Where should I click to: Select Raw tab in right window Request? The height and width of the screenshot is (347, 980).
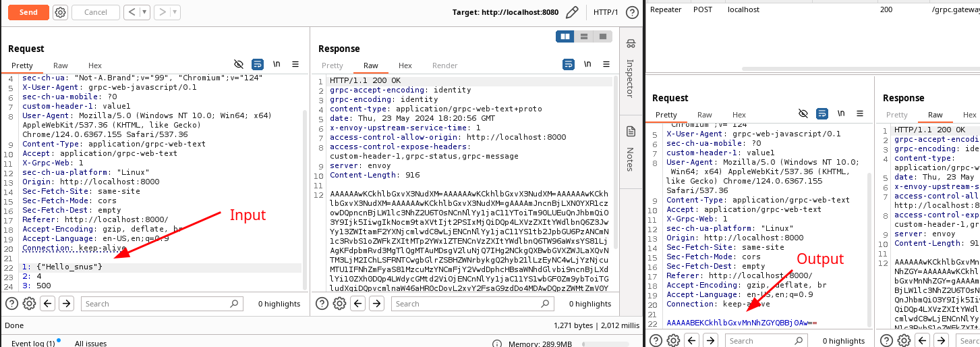[705, 115]
